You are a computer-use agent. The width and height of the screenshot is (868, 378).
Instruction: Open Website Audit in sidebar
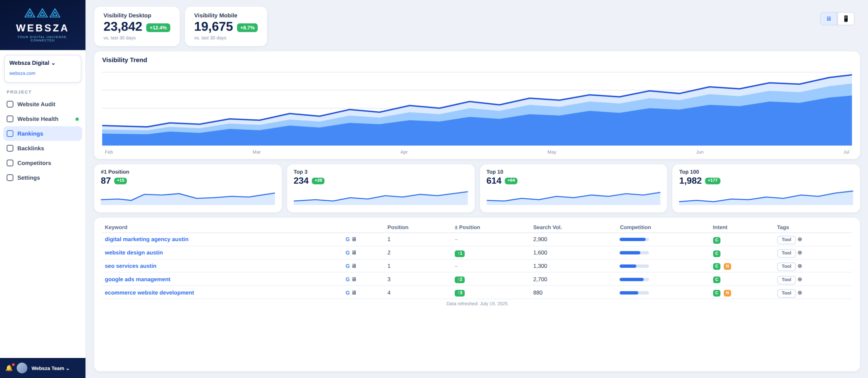43,104
